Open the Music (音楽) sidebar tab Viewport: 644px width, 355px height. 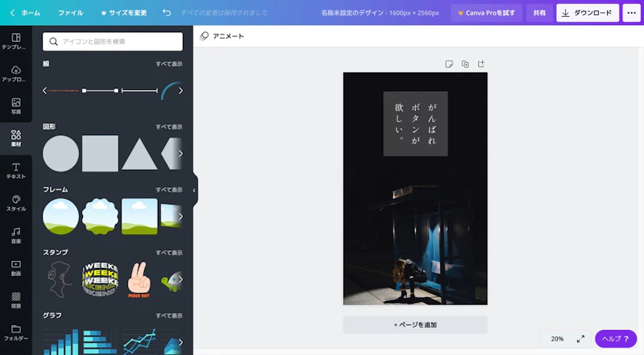coord(15,235)
